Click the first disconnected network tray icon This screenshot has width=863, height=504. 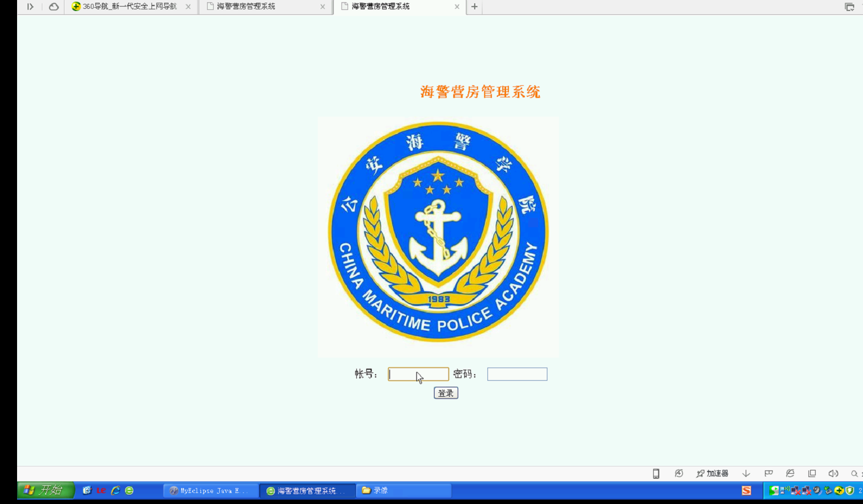pos(796,490)
